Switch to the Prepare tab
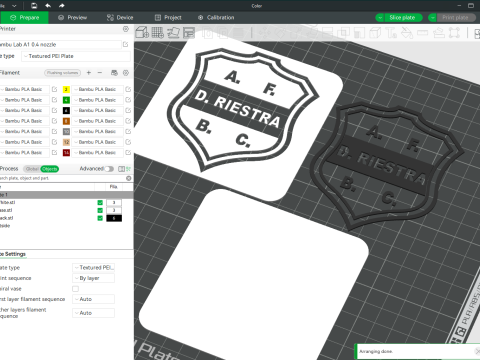 pyautogui.click(x=24, y=18)
